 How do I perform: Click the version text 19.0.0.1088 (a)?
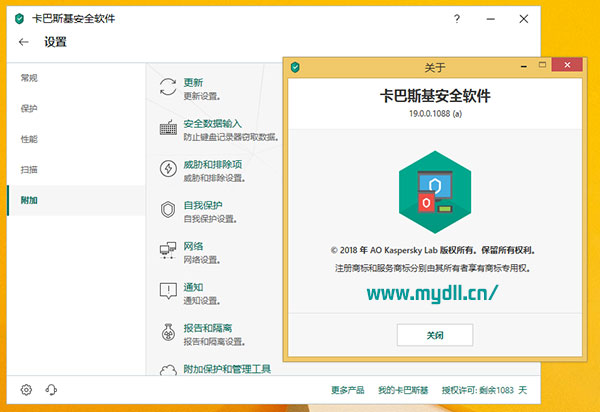click(435, 114)
